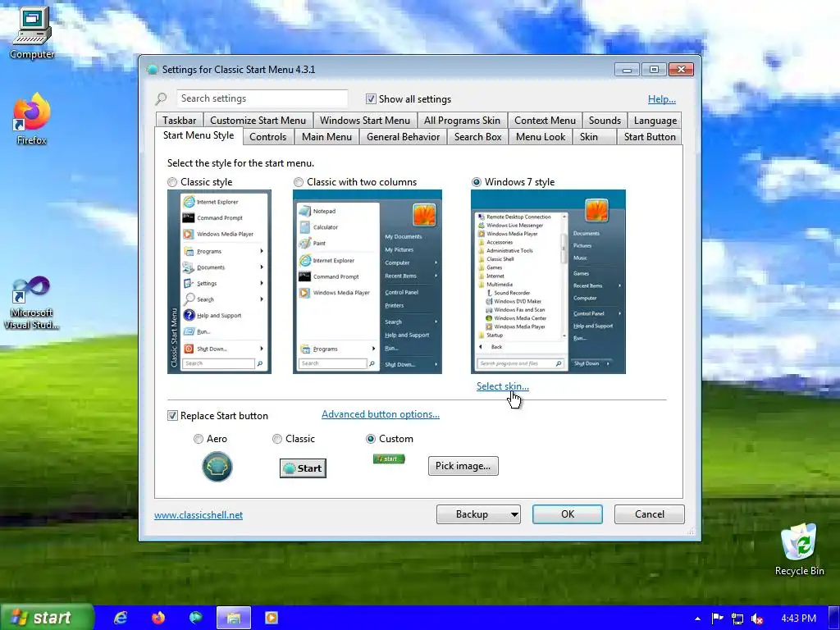Open the network tray icon

(737, 619)
